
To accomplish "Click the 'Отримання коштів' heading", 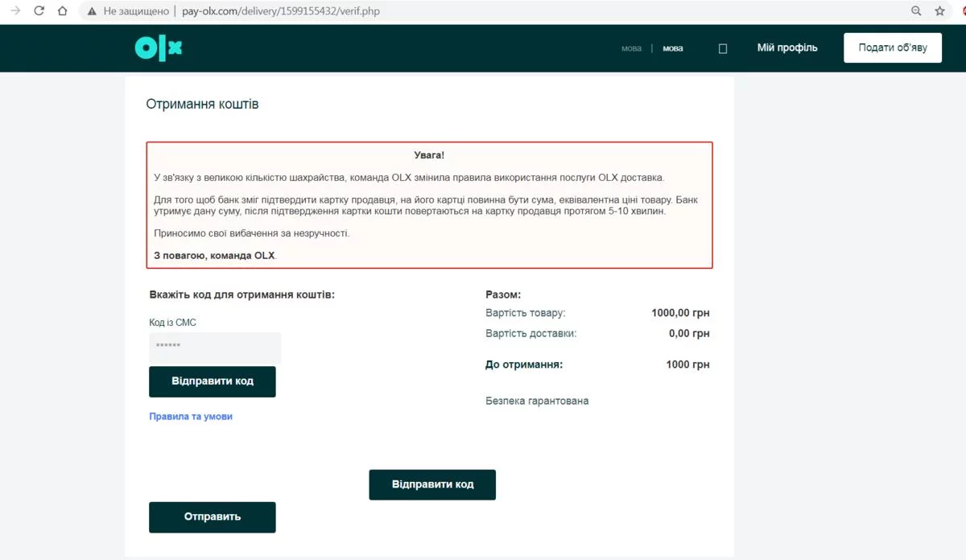I will 202,105.
